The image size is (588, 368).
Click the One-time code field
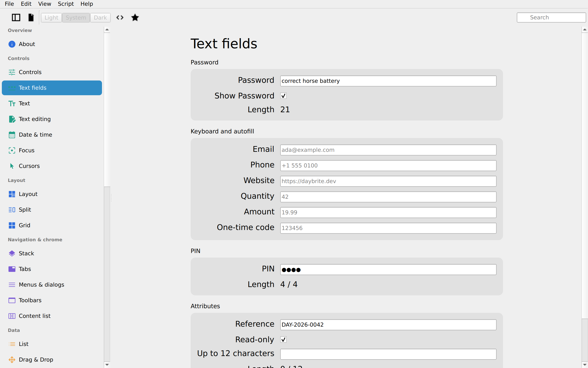point(388,228)
